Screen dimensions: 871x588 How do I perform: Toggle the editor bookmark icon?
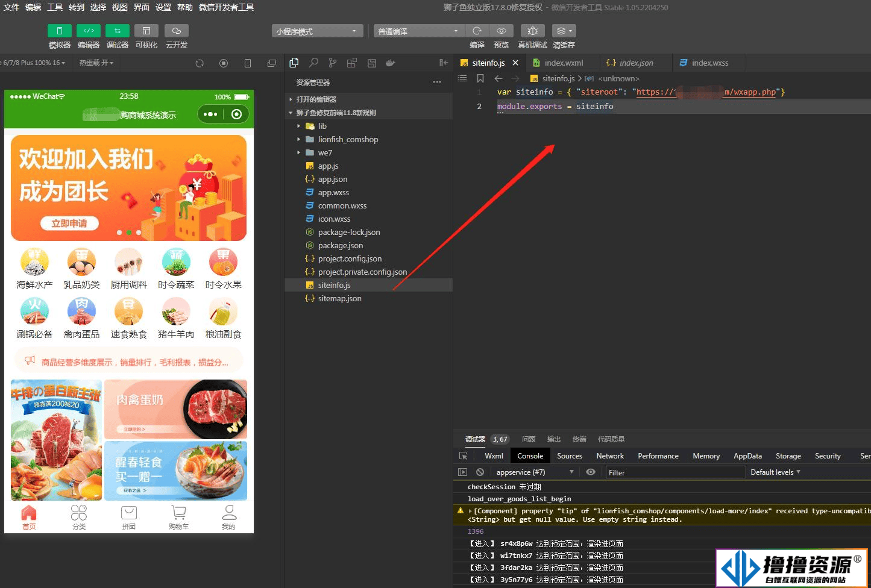tap(480, 78)
